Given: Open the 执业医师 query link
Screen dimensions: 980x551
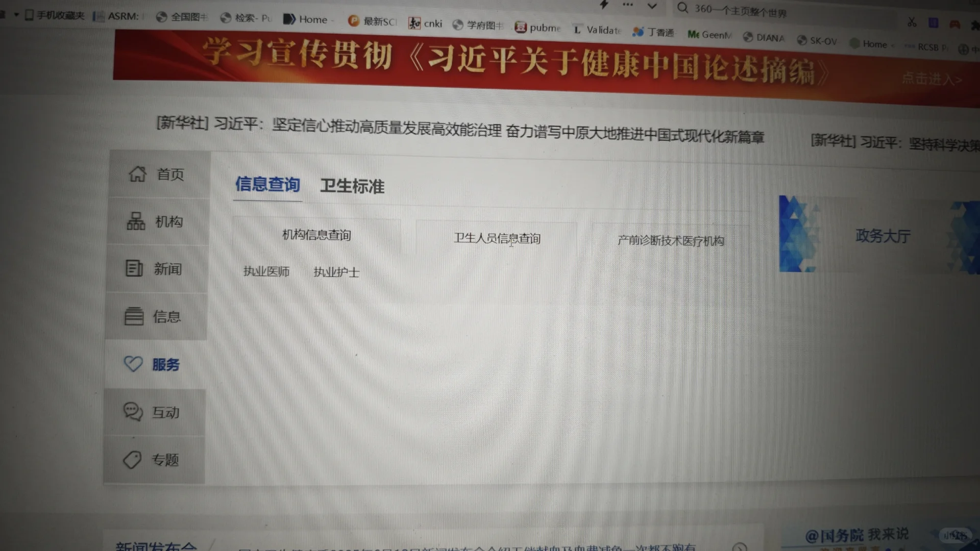Looking at the screenshot, I should click(x=266, y=271).
